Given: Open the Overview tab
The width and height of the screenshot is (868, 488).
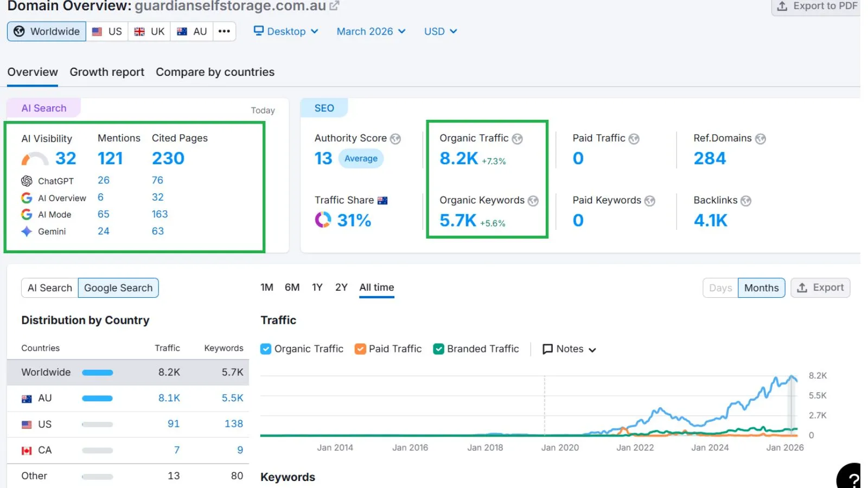Looking at the screenshot, I should pos(33,72).
